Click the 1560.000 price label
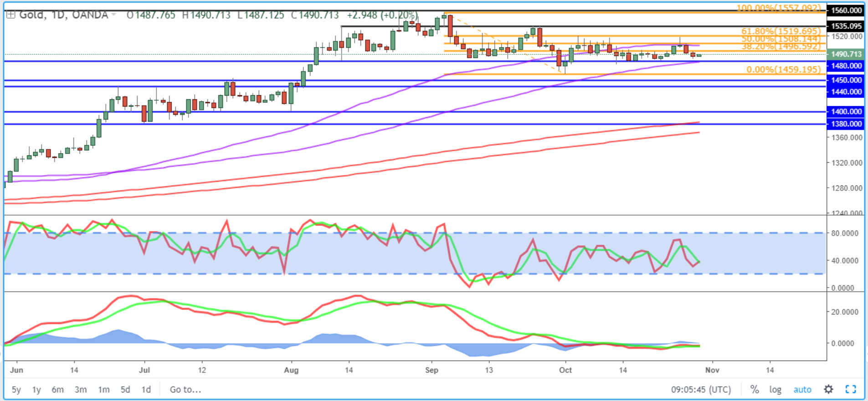This screenshot has height=401, width=868. 846,10
